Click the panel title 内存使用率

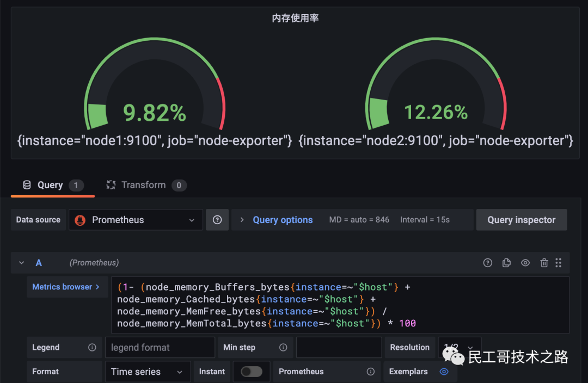tap(295, 18)
